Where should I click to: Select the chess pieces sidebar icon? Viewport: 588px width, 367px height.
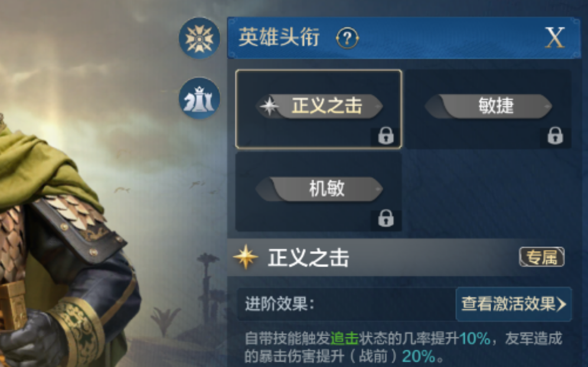199,98
